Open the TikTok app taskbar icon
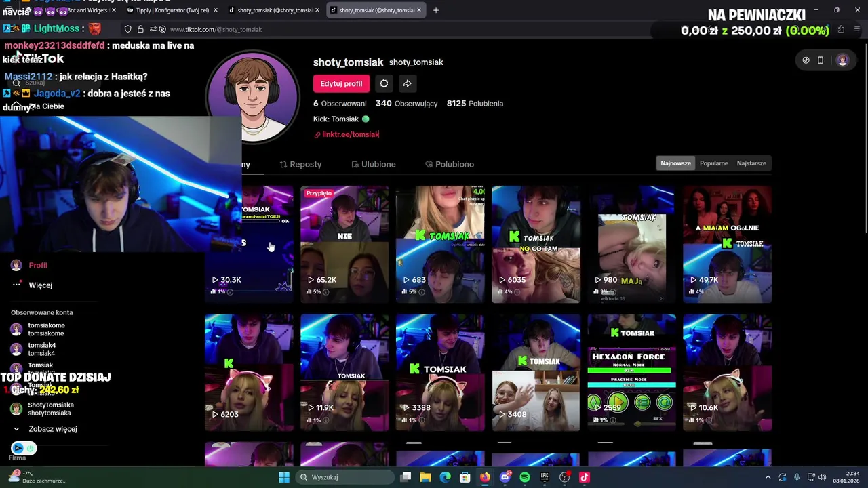 [x=585, y=477]
